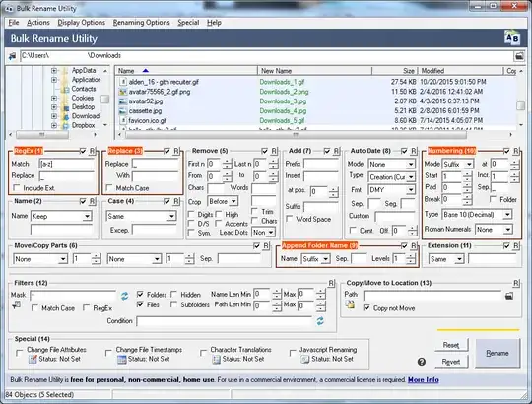Click the Character Translations status icon
The width and height of the screenshot is (532, 404).
[x=216, y=359]
